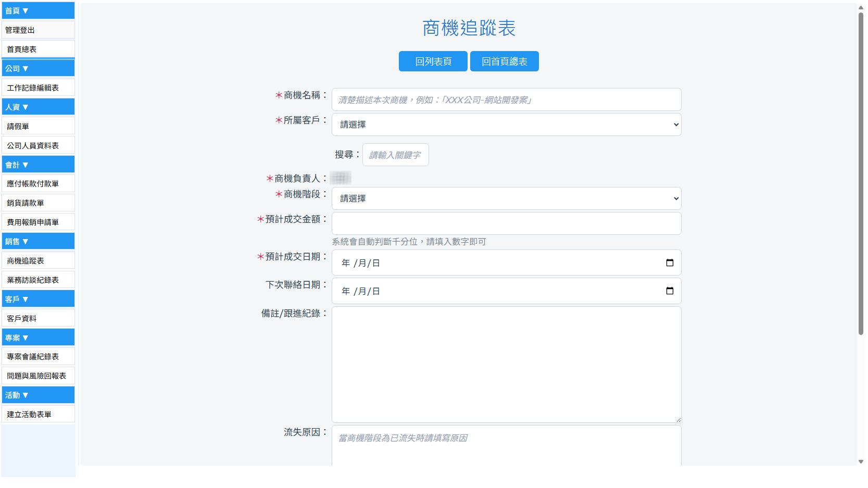Collapse the 人資 sidebar section
This screenshot has height=488, width=868.
(x=38, y=107)
